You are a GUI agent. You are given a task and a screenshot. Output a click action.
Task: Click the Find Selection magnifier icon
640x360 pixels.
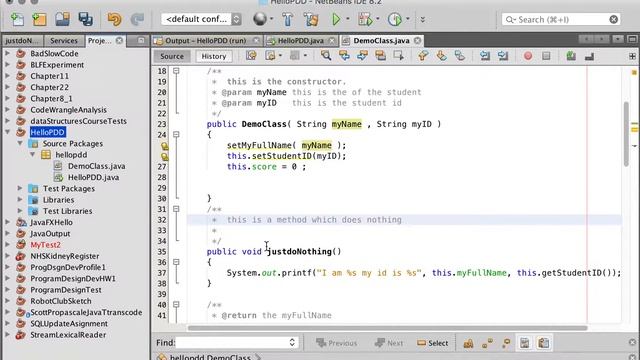pyautogui.click(x=326, y=56)
